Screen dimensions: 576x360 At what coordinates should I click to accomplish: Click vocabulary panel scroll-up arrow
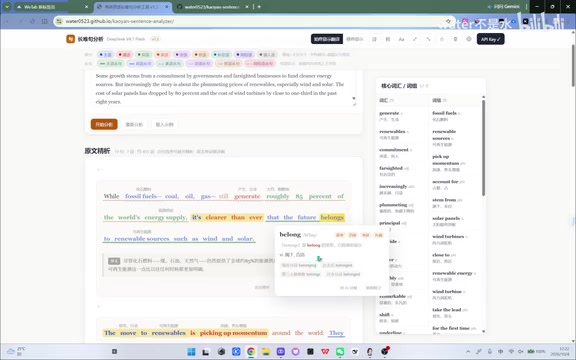pyautogui.click(x=483, y=97)
